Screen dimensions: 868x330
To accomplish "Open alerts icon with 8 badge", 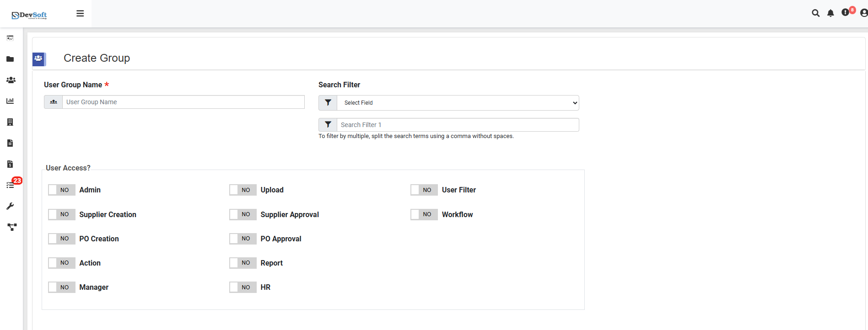I will click(x=846, y=12).
